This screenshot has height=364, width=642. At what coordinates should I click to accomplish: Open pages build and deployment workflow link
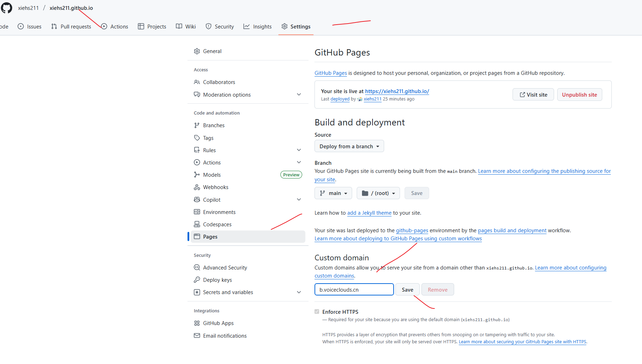(512, 230)
